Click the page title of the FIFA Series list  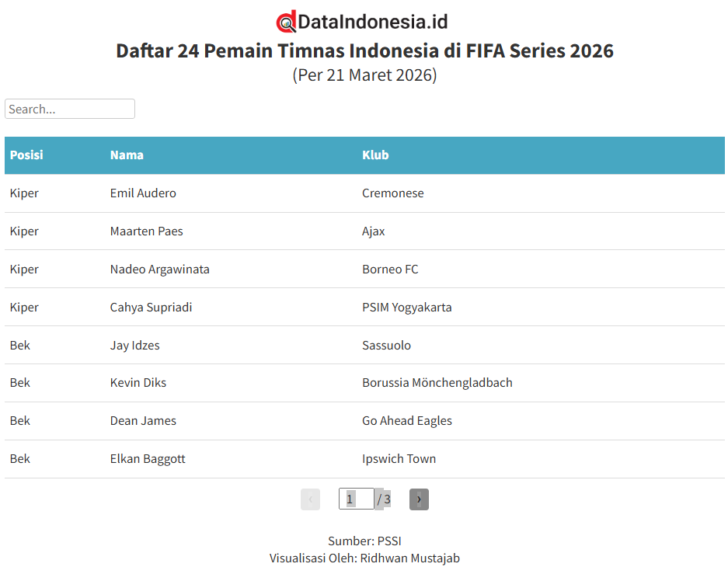364,50
